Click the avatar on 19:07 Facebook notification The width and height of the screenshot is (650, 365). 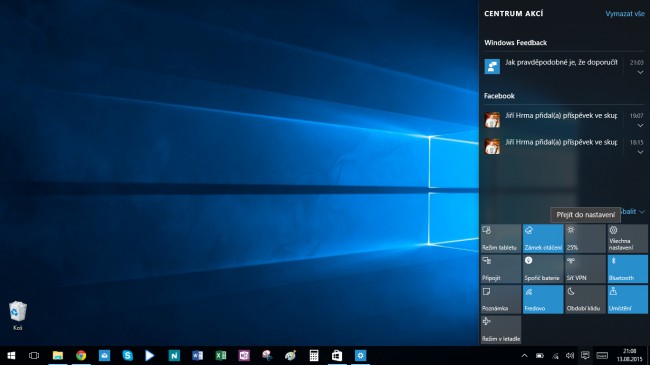pos(492,119)
